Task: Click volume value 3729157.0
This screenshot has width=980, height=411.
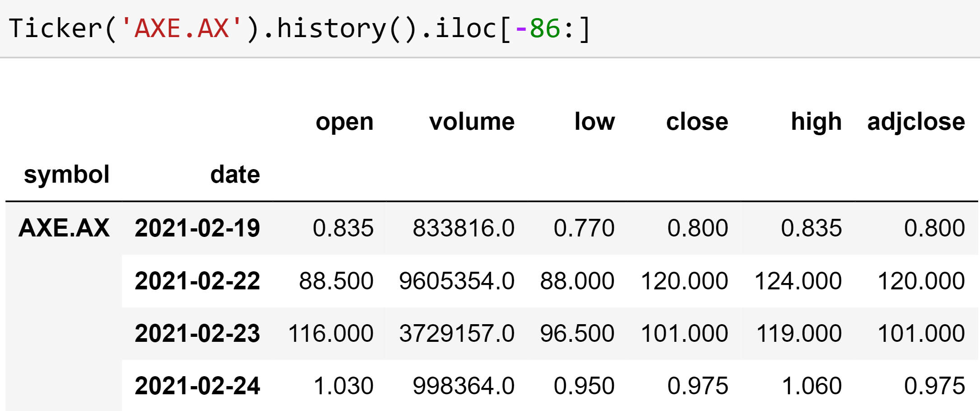Action: [457, 334]
